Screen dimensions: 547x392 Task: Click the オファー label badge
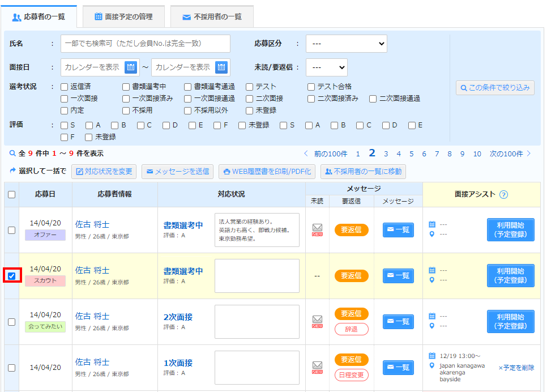45,235
